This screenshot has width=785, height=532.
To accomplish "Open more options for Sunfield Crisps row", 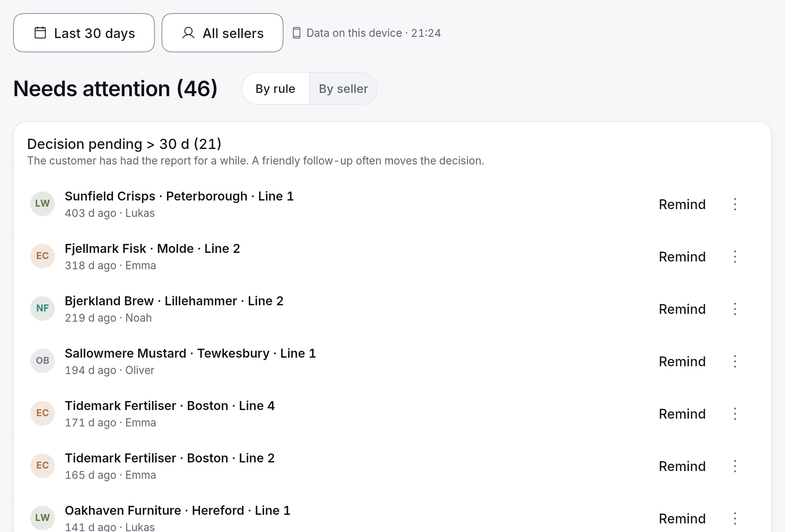I will tap(735, 204).
